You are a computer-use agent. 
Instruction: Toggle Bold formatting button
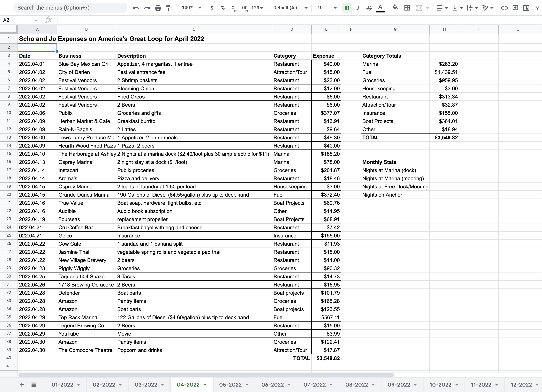pyautogui.click(x=347, y=8)
